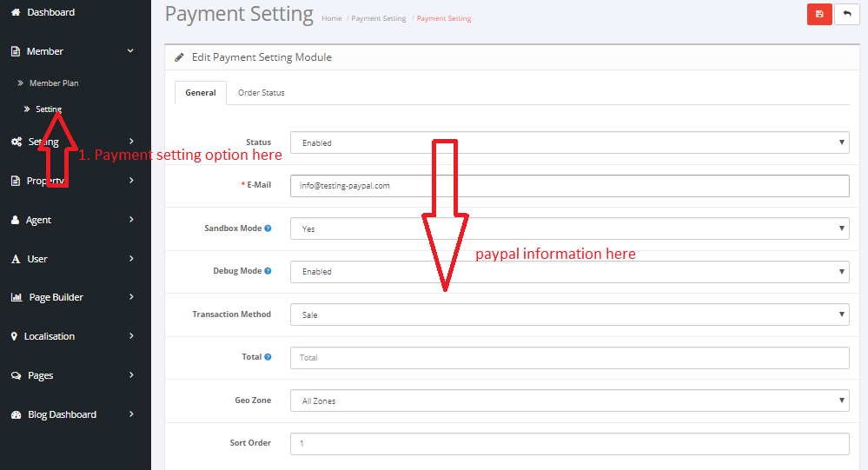Open Member Plan in sidebar
The image size is (868, 470).
point(54,83)
